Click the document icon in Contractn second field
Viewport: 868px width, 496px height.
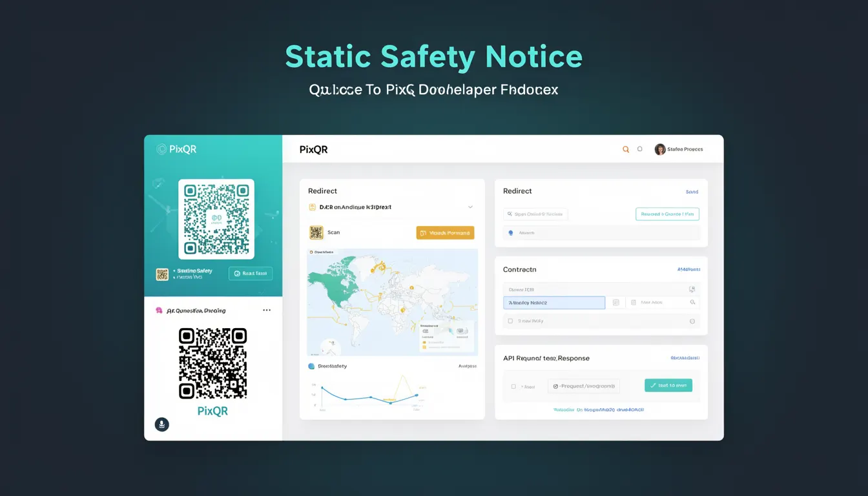(634, 302)
